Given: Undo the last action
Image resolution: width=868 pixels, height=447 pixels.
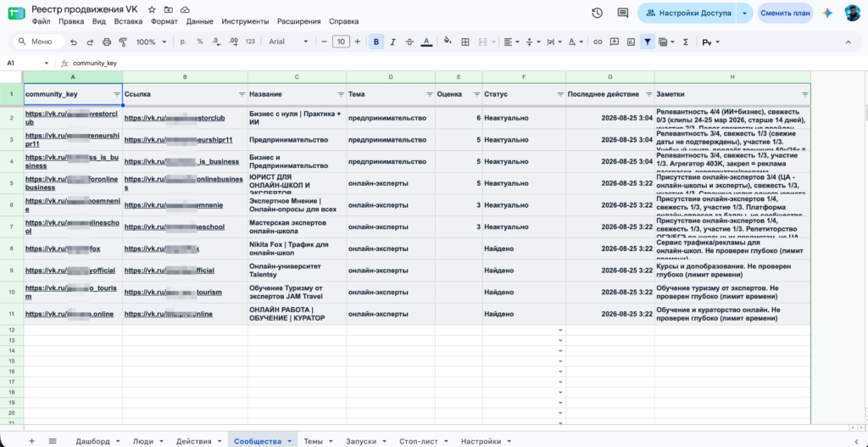Looking at the screenshot, I should tap(74, 42).
